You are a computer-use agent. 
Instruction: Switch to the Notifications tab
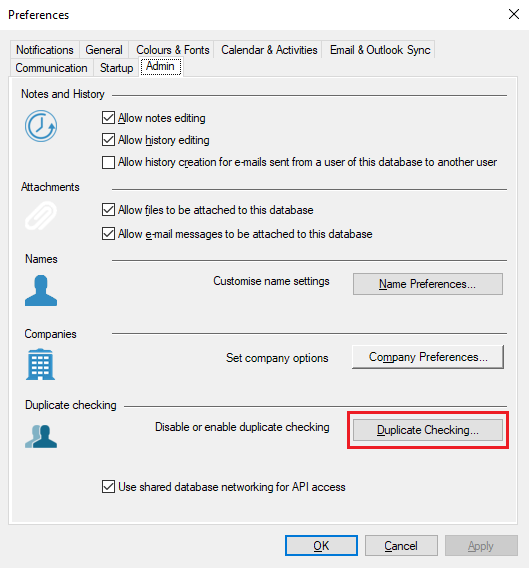point(45,50)
